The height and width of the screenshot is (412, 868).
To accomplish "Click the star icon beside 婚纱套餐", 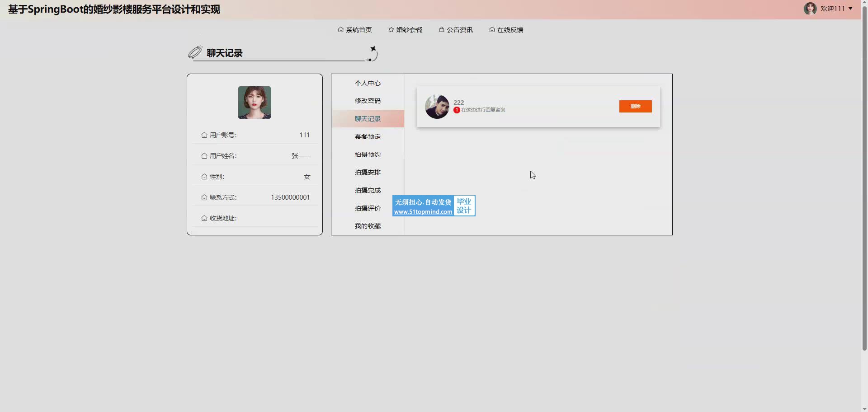I will pyautogui.click(x=391, y=30).
